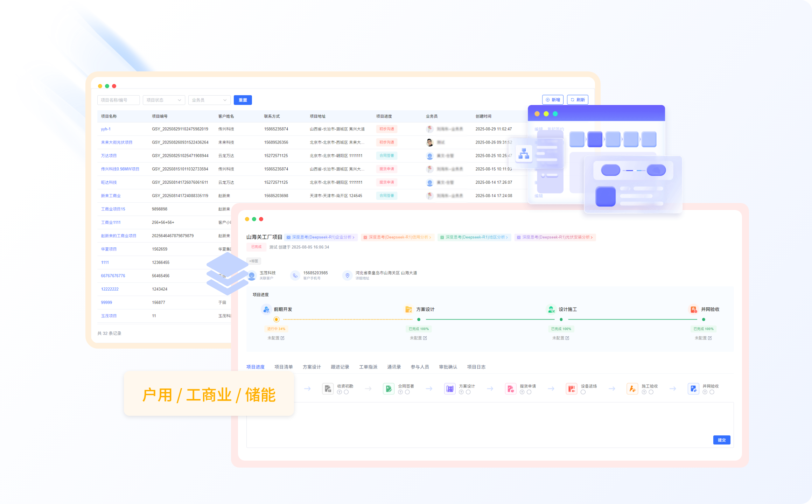Click the 提货申请 pink step icon
Image resolution: width=812 pixels, height=504 pixels.
coord(510,388)
